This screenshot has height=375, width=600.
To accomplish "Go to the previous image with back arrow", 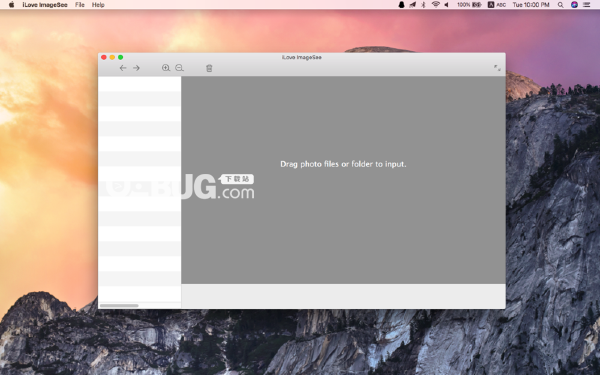I will [x=123, y=68].
